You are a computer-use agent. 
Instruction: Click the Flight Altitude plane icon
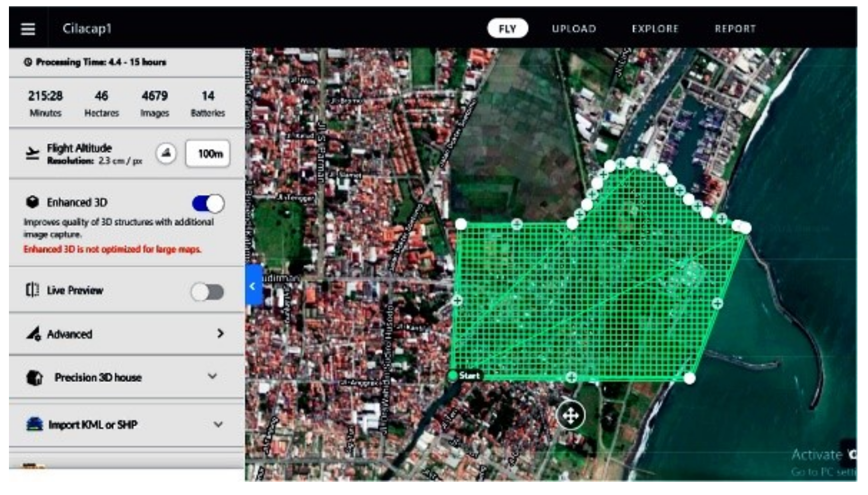(x=33, y=153)
